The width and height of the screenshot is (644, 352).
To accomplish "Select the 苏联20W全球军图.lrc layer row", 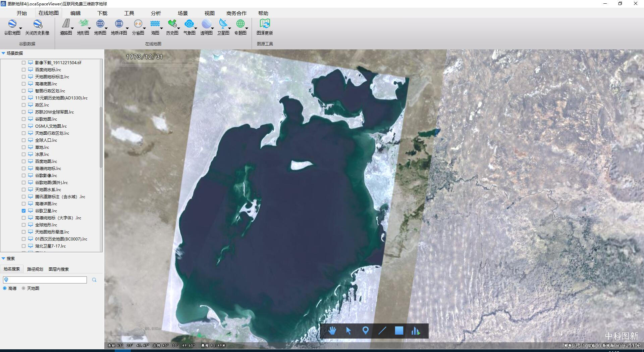I will pos(54,112).
